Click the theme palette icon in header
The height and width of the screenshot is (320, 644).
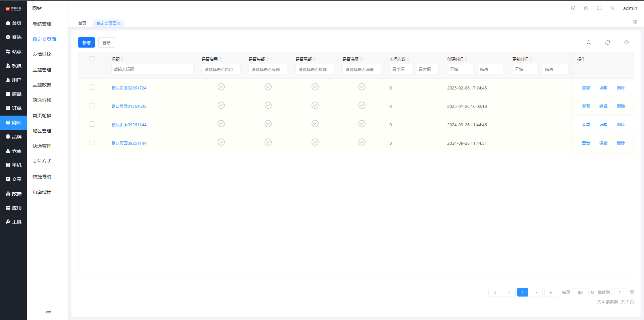coord(573,8)
